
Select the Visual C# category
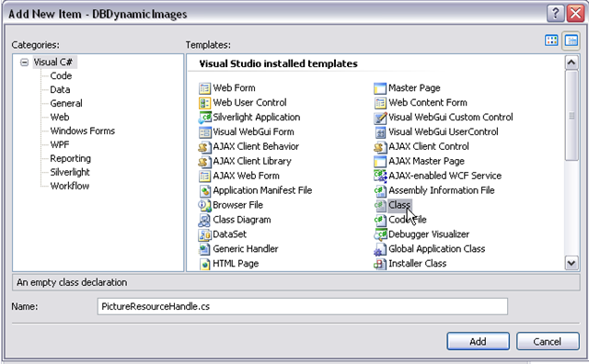tap(53, 62)
